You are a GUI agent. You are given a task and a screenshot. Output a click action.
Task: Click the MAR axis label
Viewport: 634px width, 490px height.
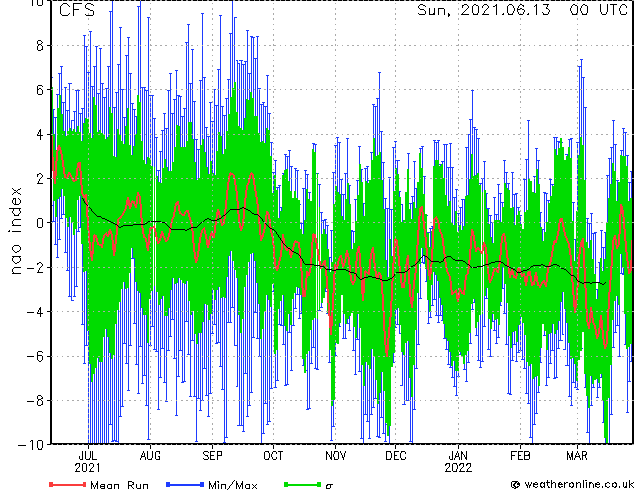point(577,456)
